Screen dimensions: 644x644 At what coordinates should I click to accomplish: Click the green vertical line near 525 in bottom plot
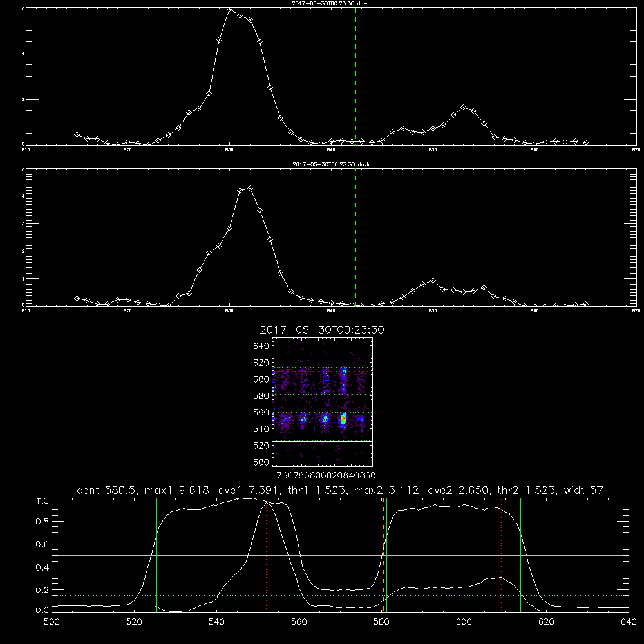coord(156,554)
